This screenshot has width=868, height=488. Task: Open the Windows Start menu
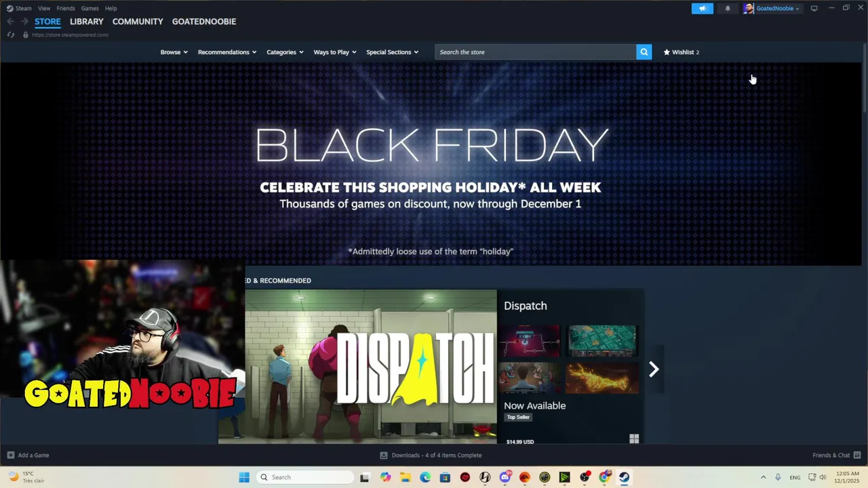[244, 477]
